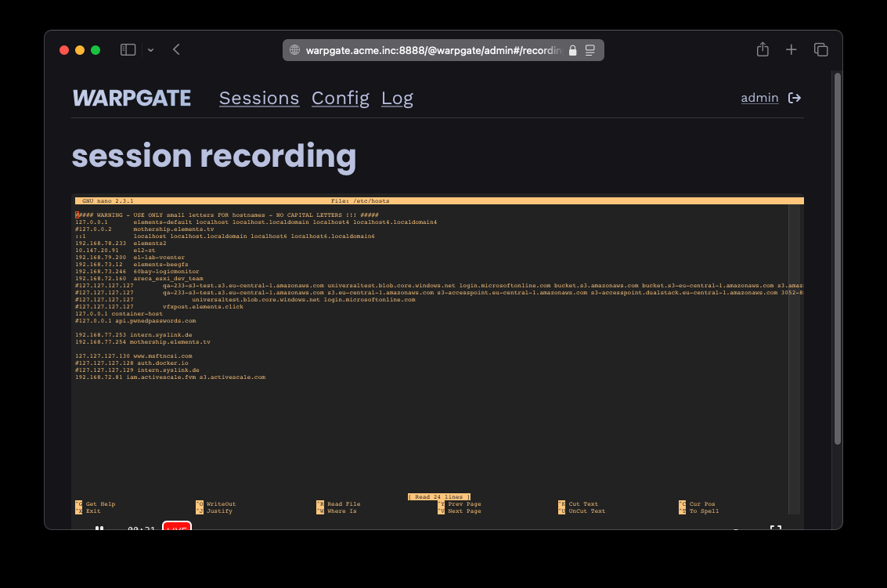Click the '10.147.20.91 el2-zt' line
This screenshot has width=887, height=588.
coord(115,251)
